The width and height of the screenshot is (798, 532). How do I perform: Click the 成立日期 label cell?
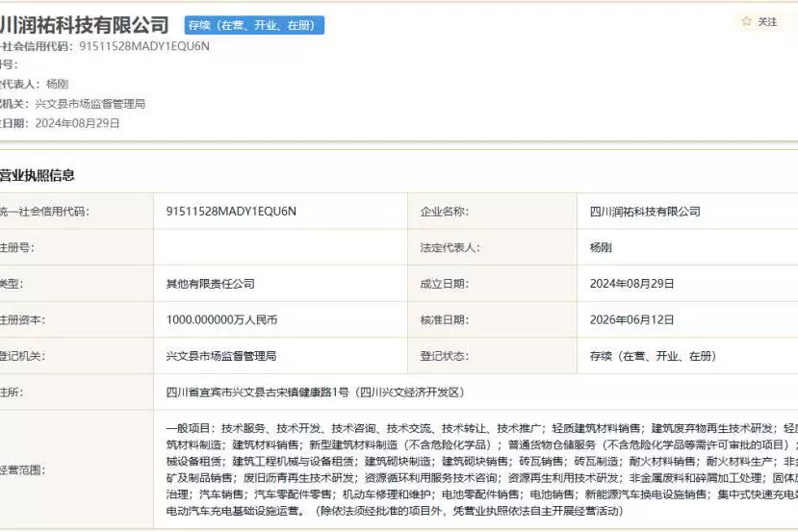[x=492, y=283]
